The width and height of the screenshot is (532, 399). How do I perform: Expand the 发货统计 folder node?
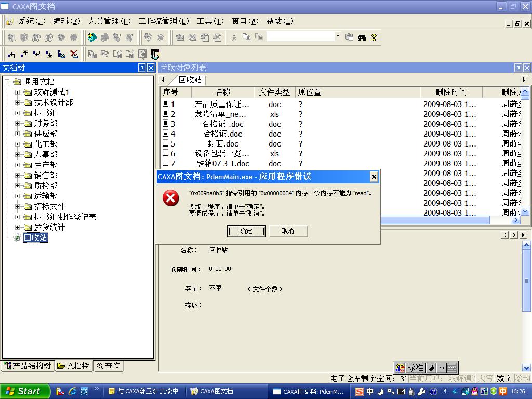[17, 228]
